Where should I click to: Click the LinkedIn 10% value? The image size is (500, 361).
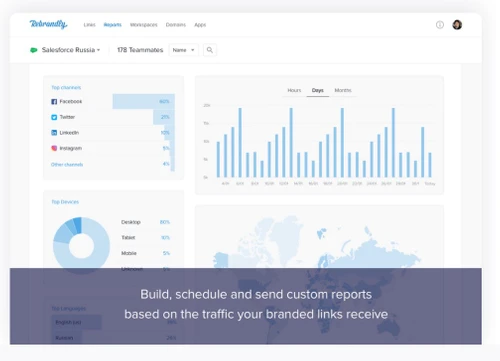pyautogui.click(x=165, y=133)
